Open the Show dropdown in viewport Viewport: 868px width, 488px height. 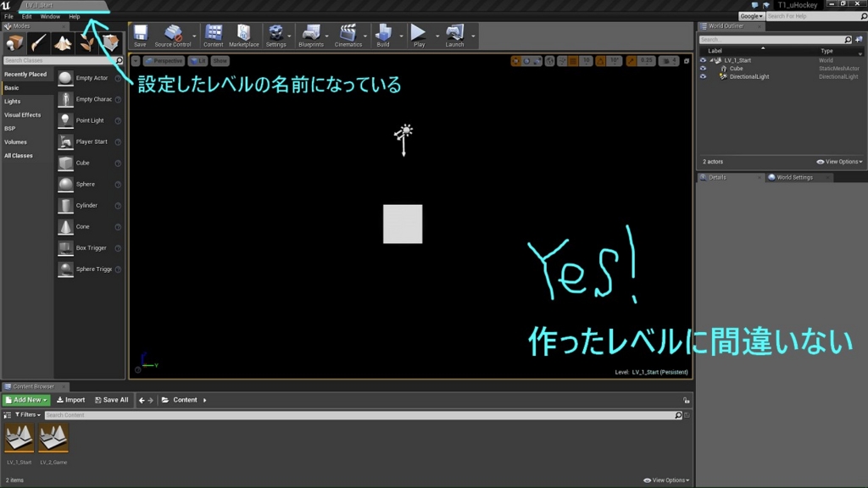tap(220, 61)
